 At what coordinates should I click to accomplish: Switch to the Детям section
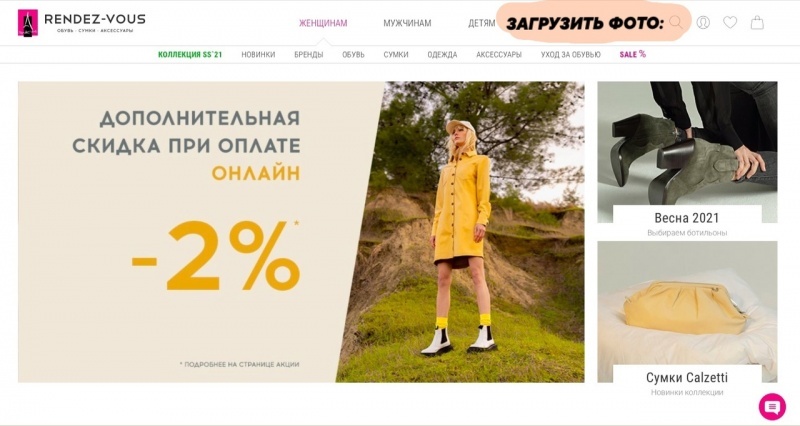click(482, 23)
